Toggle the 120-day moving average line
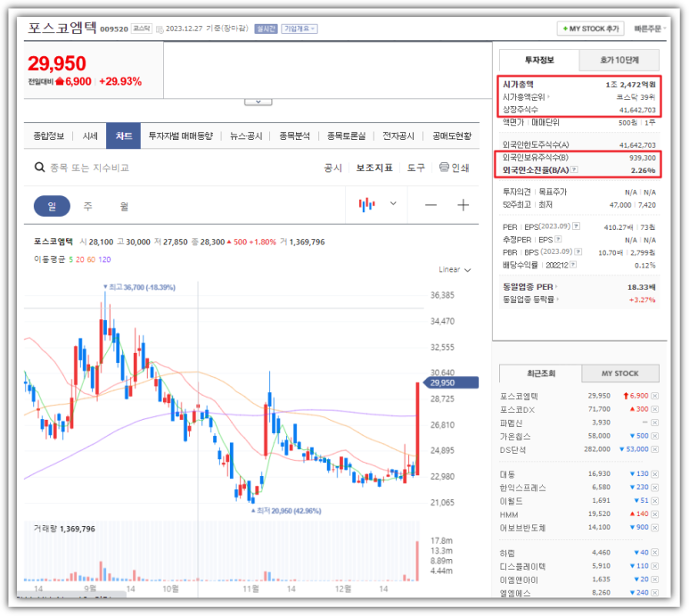 click(x=104, y=259)
